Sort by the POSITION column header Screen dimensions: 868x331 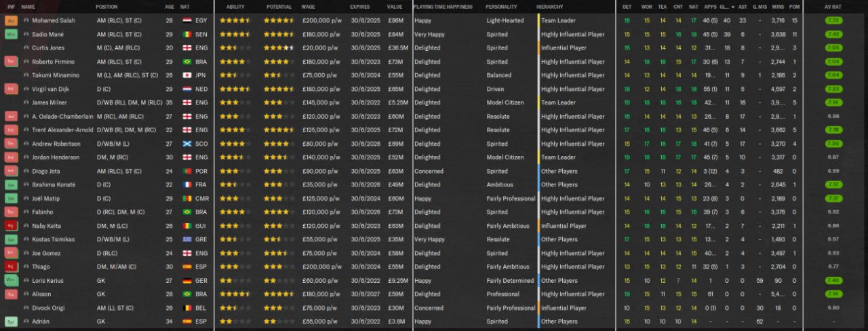pyautogui.click(x=106, y=6)
